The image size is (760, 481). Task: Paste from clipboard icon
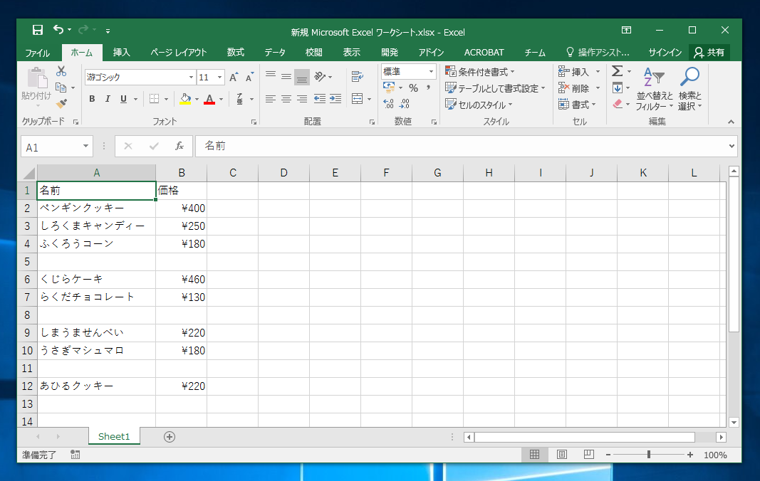(37, 78)
